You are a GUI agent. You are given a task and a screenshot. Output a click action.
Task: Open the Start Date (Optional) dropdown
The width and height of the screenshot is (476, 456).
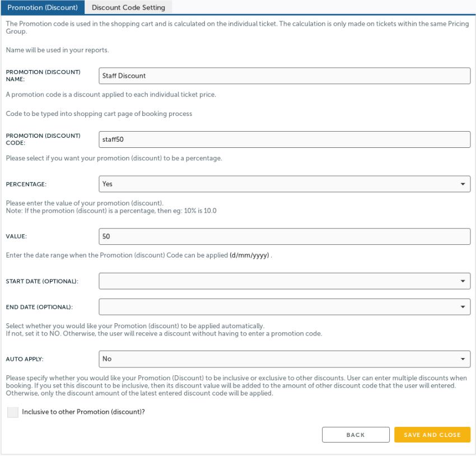tap(284, 281)
